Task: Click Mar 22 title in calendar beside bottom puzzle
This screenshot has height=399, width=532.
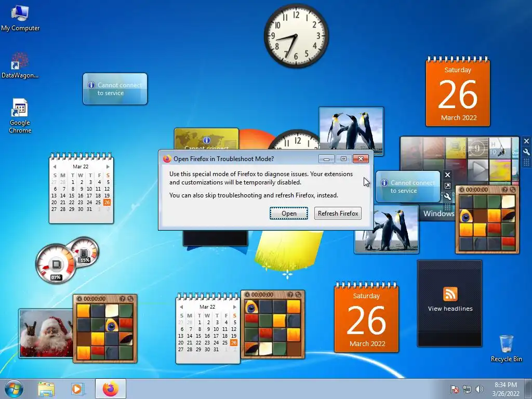Action: [x=207, y=307]
